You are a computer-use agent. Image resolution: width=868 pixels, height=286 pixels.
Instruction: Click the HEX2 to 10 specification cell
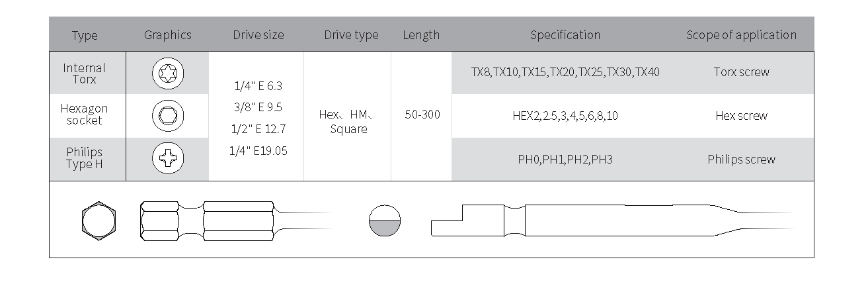tap(565, 116)
